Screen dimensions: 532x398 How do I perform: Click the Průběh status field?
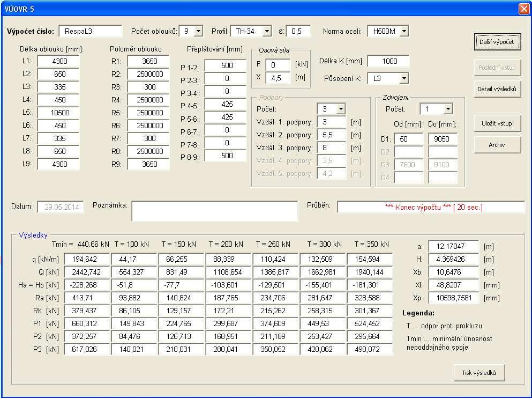tap(431, 207)
